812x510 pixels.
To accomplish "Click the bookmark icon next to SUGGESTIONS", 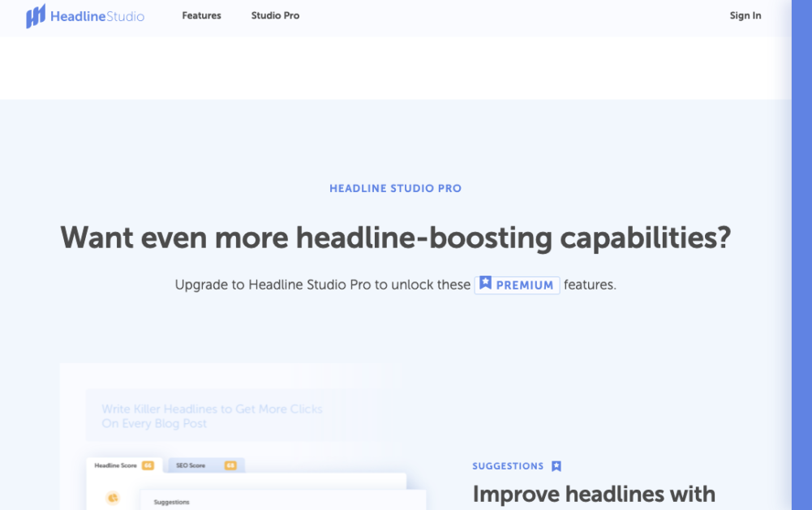I will 556,465.
